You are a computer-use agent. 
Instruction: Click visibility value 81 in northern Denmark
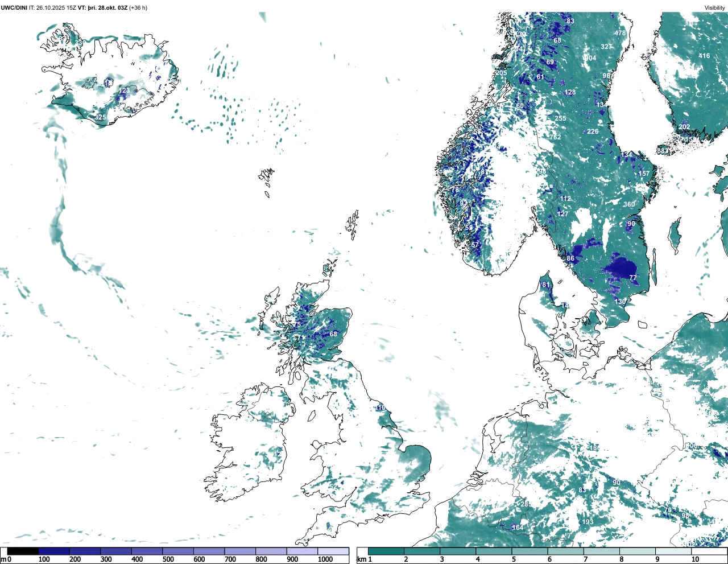pos(546,285)
